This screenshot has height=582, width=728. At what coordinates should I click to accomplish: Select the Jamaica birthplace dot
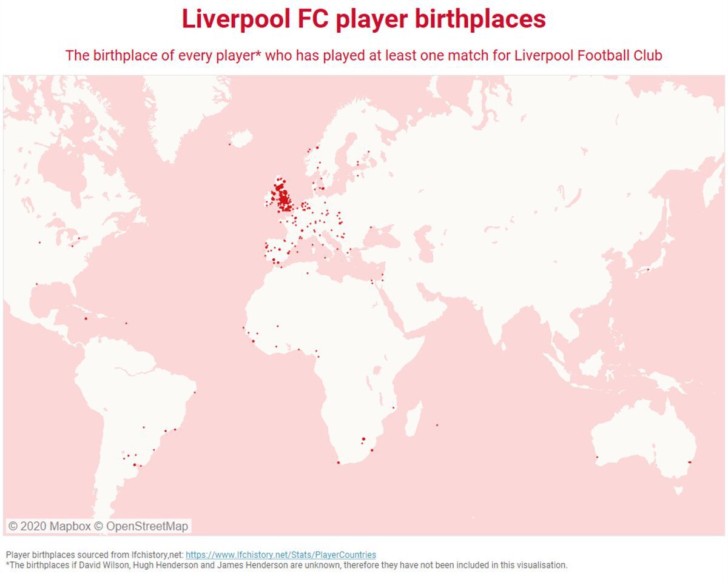pos(86,318)
